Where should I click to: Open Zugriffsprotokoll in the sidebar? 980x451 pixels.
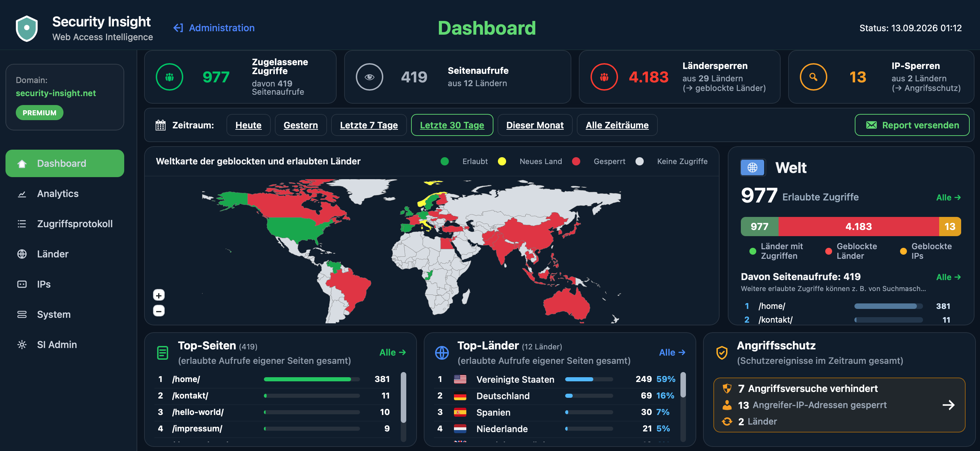(x=65, y=224)
